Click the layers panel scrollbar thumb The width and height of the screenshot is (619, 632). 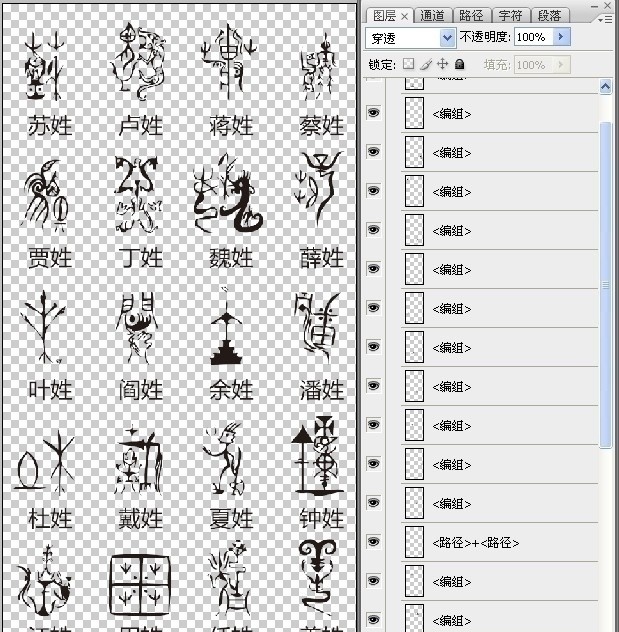pyautogui.click(x=605, y=285)
